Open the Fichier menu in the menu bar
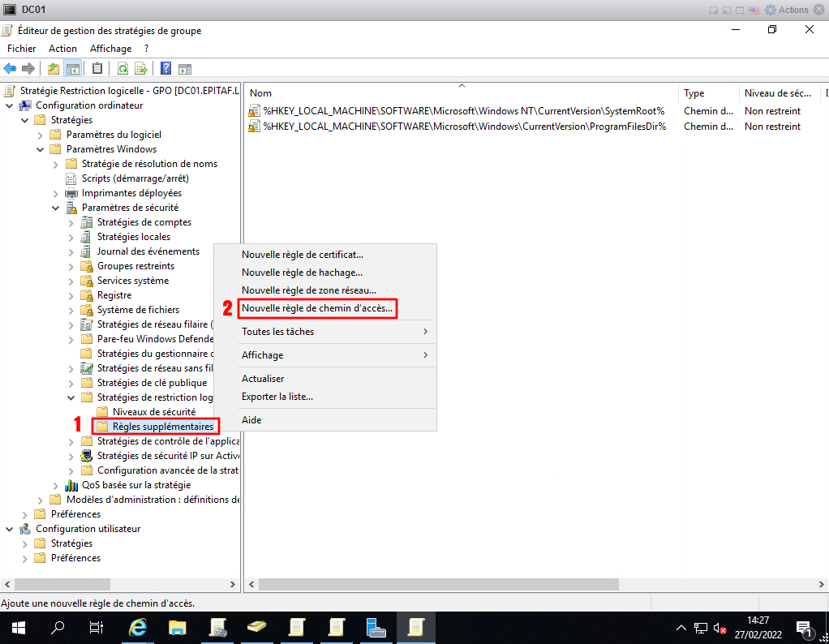The image size is (829, 644). pyautogui.click(x=22, y=49)
